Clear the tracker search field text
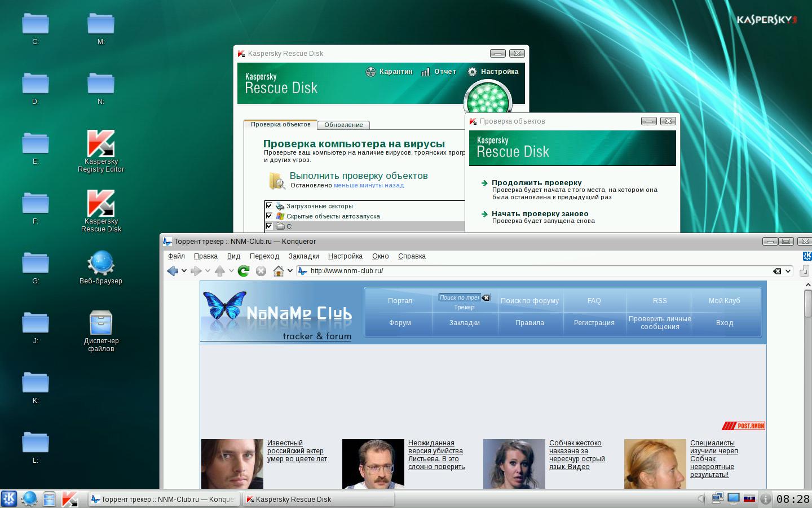 pyautogui.click(x=486, y=297)
